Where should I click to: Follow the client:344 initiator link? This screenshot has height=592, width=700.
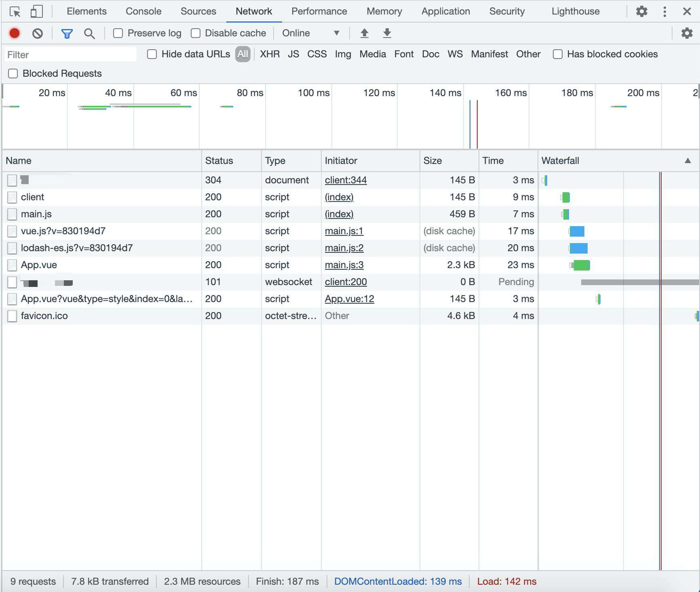coord(346,180)
